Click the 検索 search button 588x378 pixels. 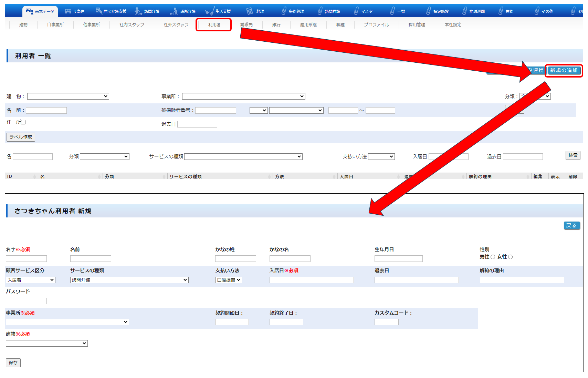pyautogui.click(x=573, y=155)
